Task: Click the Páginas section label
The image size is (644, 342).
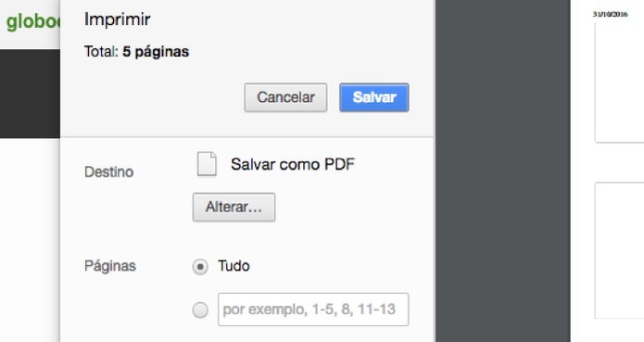Action: 110,266
